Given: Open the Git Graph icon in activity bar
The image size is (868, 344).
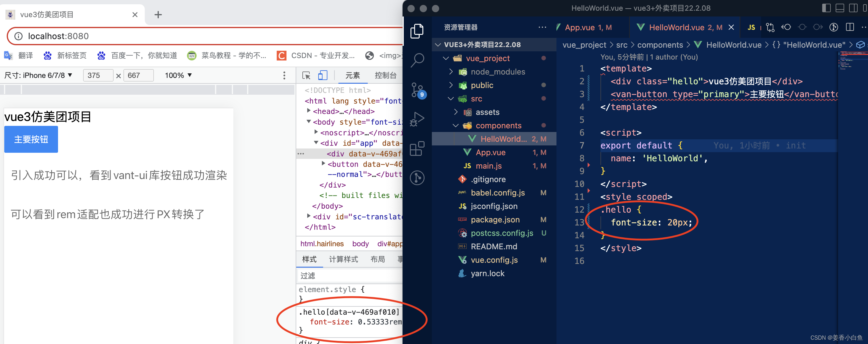Looking at the screenshot, I should 417,177.
